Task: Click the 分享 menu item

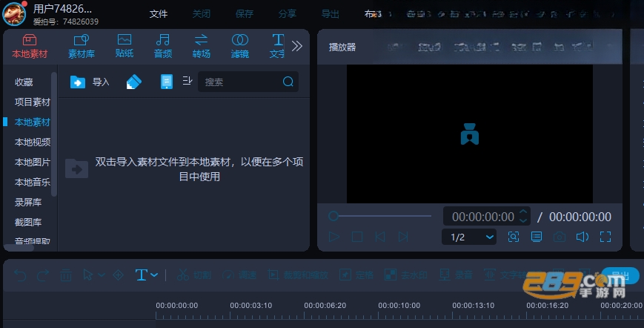Action: click(x=287, y=14)
